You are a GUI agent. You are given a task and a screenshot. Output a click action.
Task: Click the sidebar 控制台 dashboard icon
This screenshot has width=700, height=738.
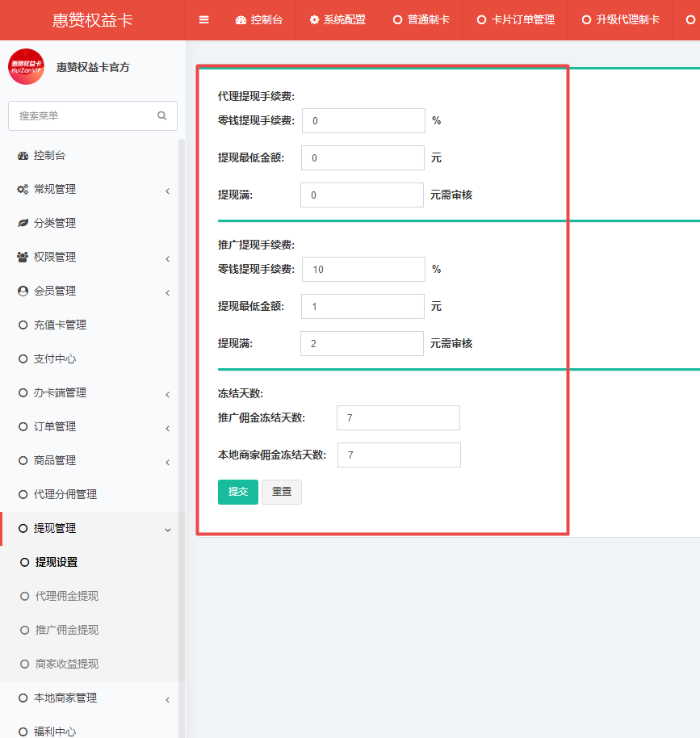(23, 156)
